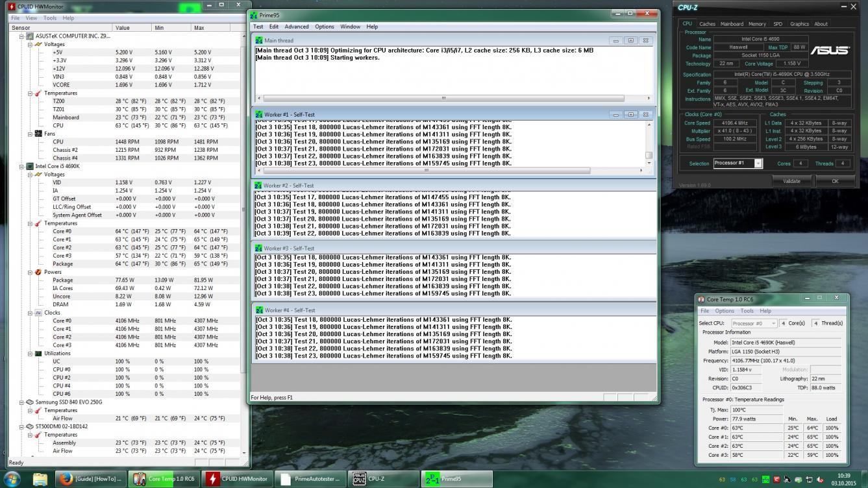Collapse the ASUSTeK Temperatures node expander
868x488 pixels.
(30, 93)
